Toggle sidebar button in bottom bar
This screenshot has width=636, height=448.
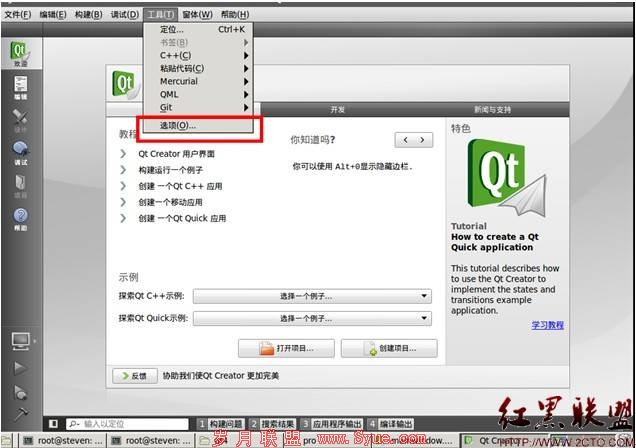coord(53,424)
